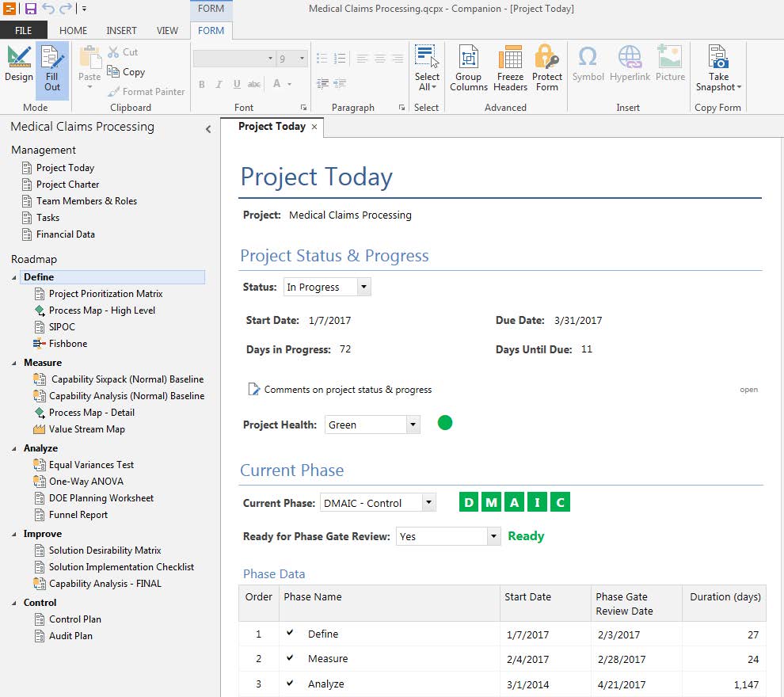
Task: Collapse the Define roadmap section
Action: click(14, 277)
